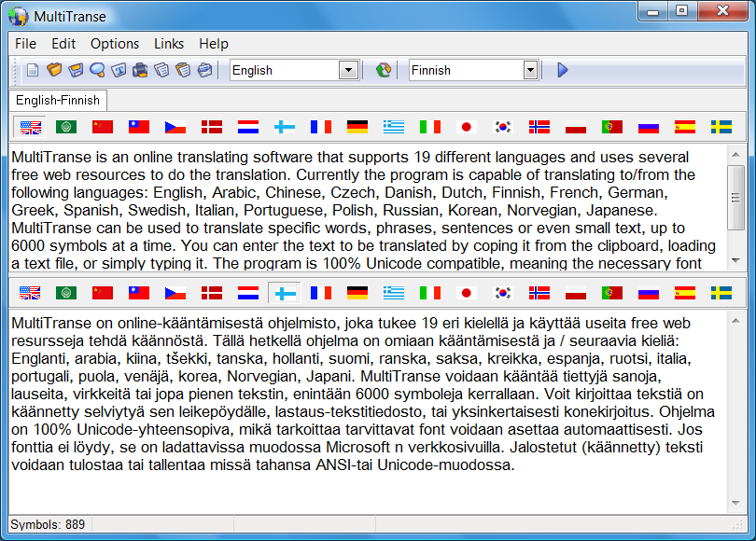This screenshot has width=756, height=541.
Task: Open a text file
Action: pos(52,70)
